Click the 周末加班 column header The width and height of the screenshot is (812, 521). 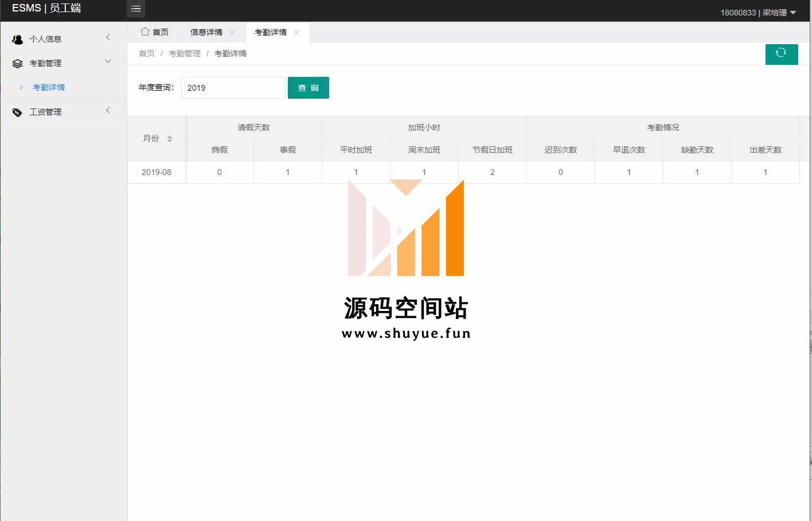[424, 150]
